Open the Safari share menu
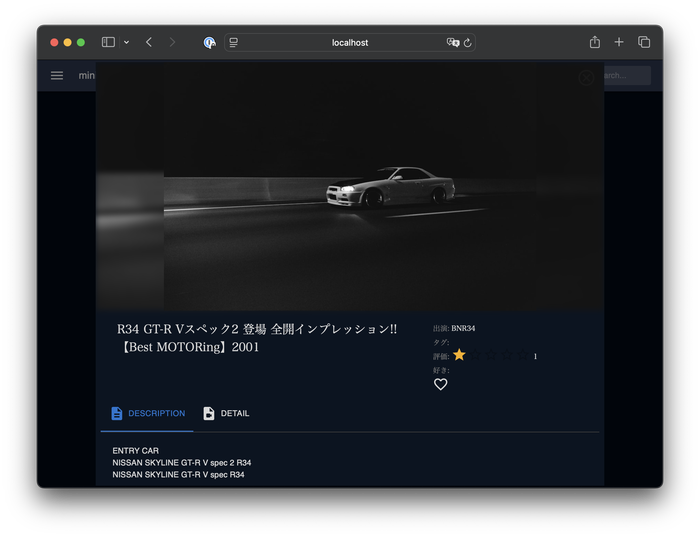Viewport: 700px width, 537px height. pyautogui.click(x=595, y=42)
